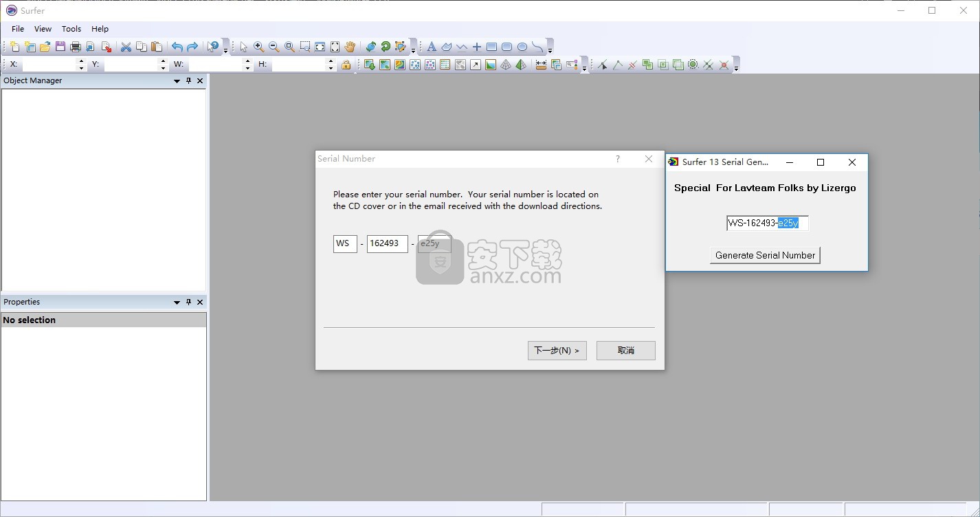The image size is (980, 517).
Task: Click the New 3D Surface icon
Action: coord(521,65)
